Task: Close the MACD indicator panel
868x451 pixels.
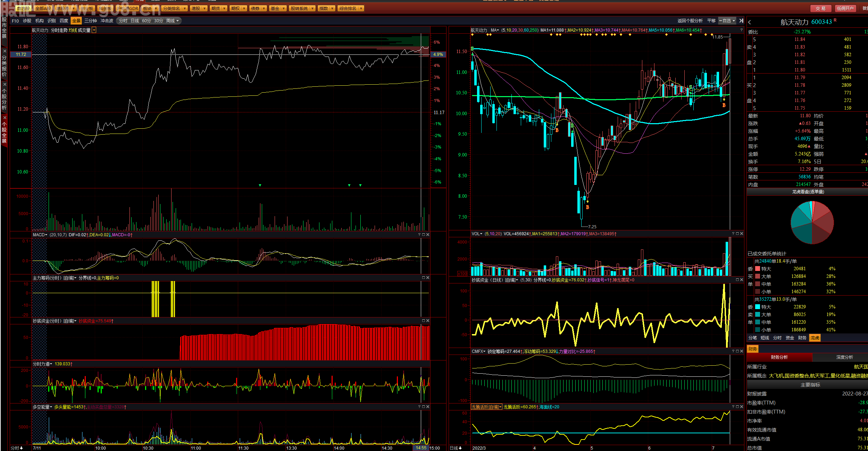Action: point(428,235)
